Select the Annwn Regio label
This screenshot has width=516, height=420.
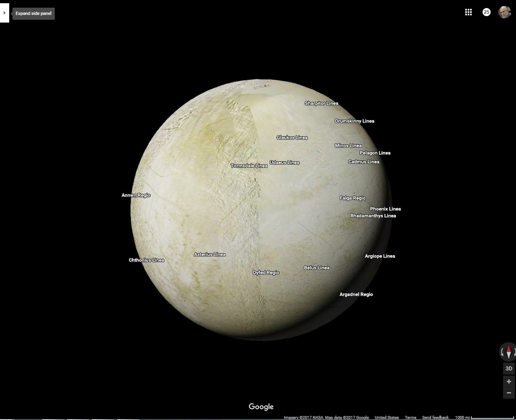click(x=136, y=195)
